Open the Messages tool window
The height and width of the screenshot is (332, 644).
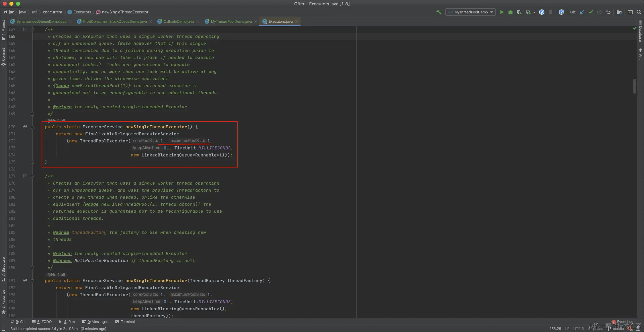tap(96, 322)
